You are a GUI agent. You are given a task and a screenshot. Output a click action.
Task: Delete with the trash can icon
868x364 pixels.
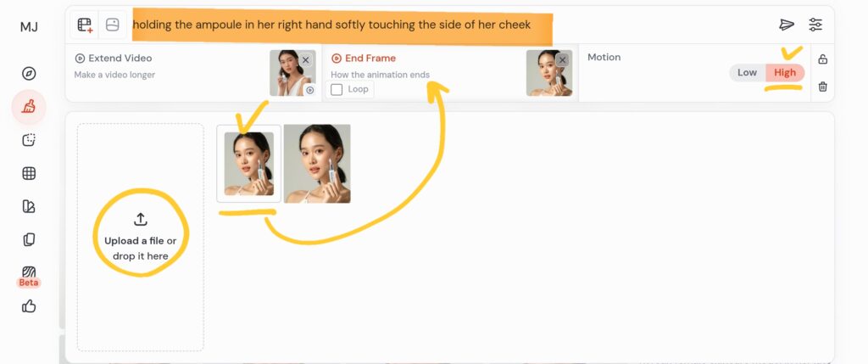(x=822, y=87)
